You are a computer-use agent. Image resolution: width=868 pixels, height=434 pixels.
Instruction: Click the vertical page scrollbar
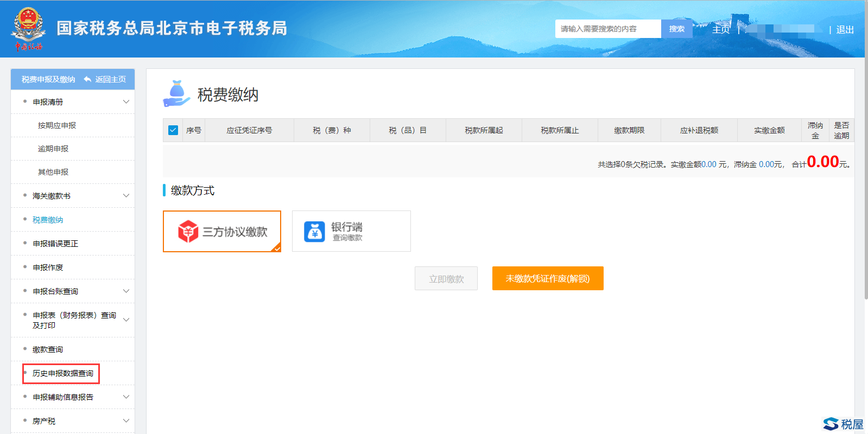click(x=866, y=149)
